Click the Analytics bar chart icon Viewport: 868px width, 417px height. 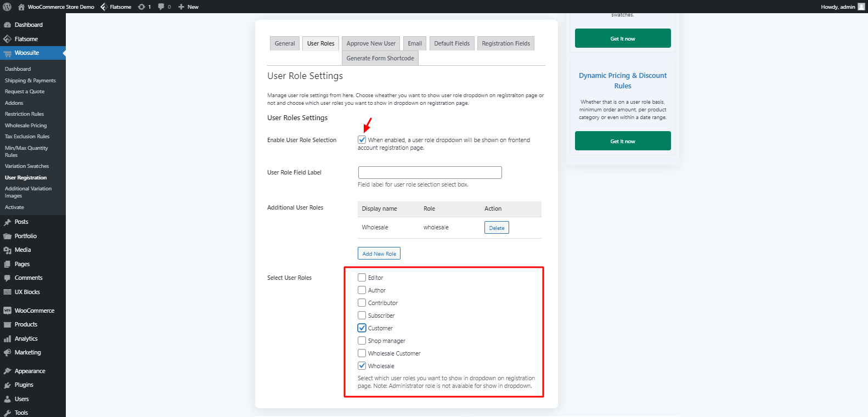[7, 339]
